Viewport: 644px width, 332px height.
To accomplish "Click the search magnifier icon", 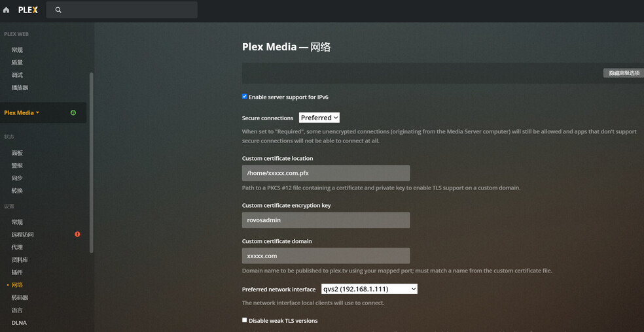I will [x=58, y=10].
